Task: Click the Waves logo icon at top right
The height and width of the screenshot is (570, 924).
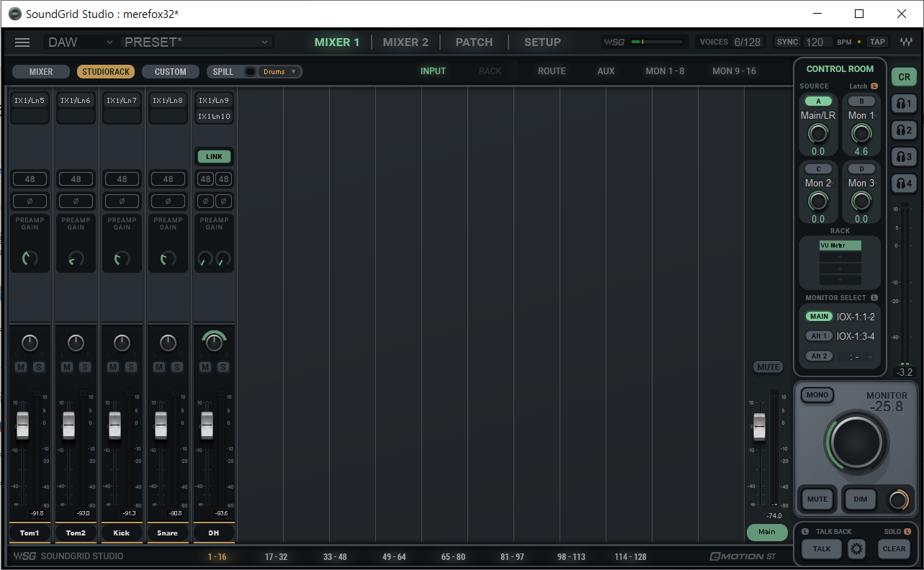Action: pyautogui.click(x=905, y=42)
